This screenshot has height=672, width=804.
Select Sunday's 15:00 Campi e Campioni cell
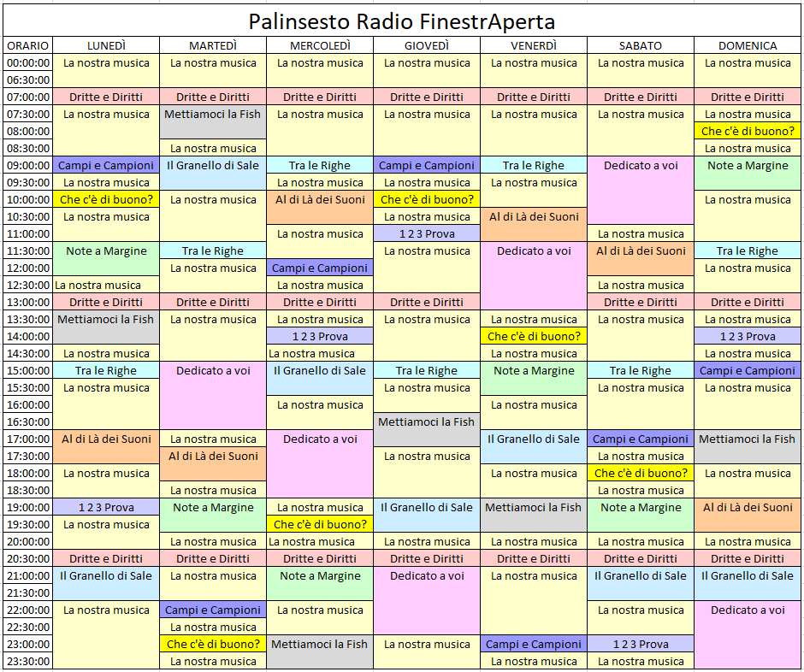pos(748,370)
